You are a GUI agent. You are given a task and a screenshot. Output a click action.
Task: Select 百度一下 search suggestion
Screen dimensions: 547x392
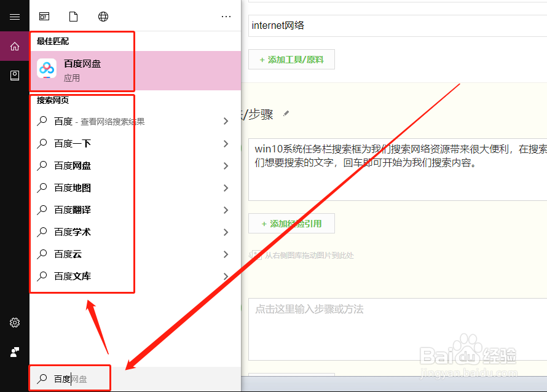coord(135,143)
